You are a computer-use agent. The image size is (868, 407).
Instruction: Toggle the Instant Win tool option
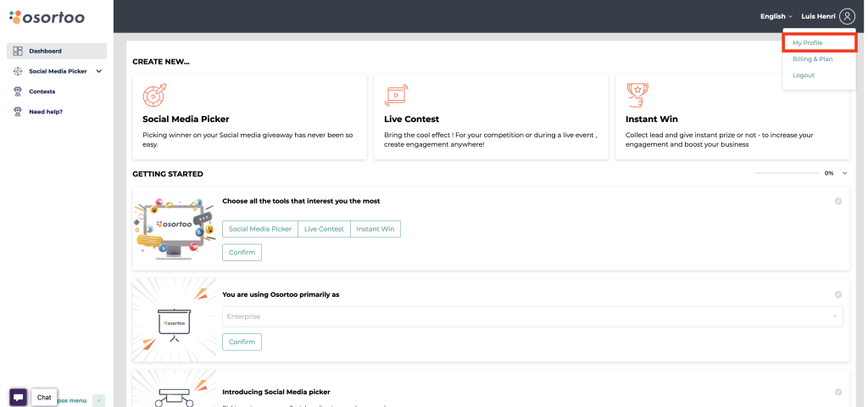[x=376, y=229]
